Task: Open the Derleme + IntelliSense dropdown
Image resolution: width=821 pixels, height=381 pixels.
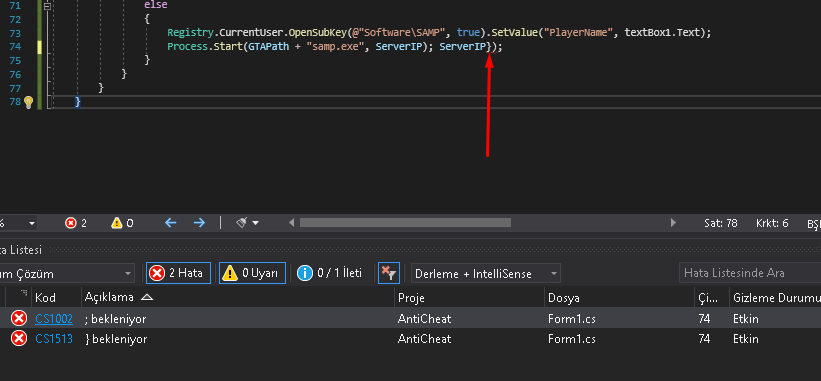Action: coord(486,274)
